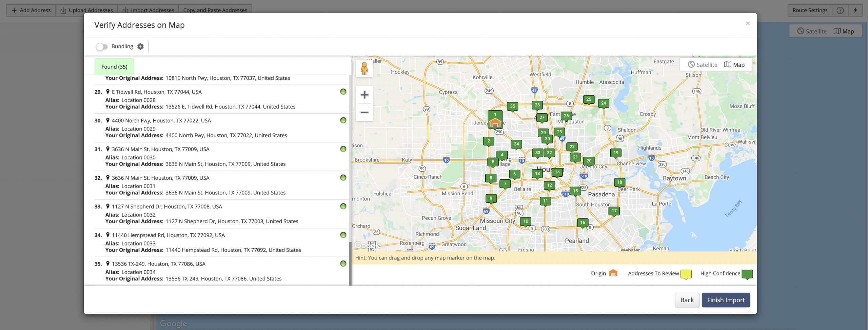Click green confidence dot for address 30
Screen dimensions: 868x330
[343, 120]
